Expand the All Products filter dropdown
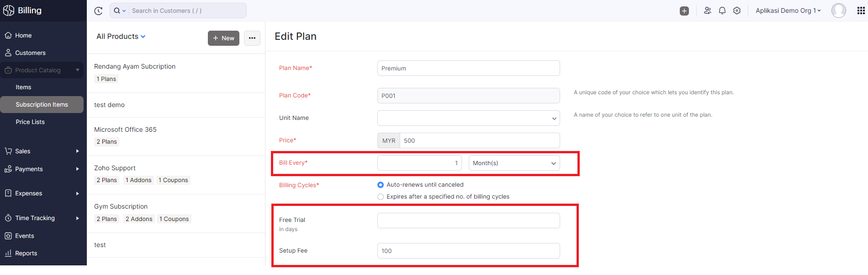Screen dimensions: 868x275 [121, 37]
